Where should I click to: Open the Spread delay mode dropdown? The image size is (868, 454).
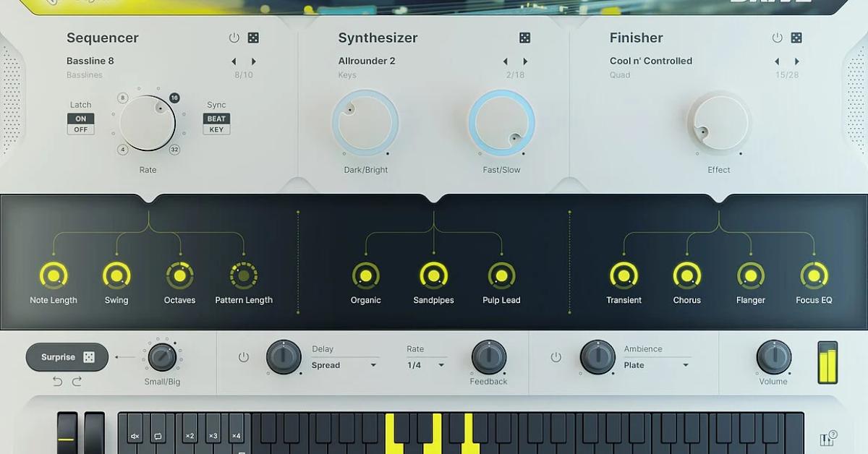[345, 365]
